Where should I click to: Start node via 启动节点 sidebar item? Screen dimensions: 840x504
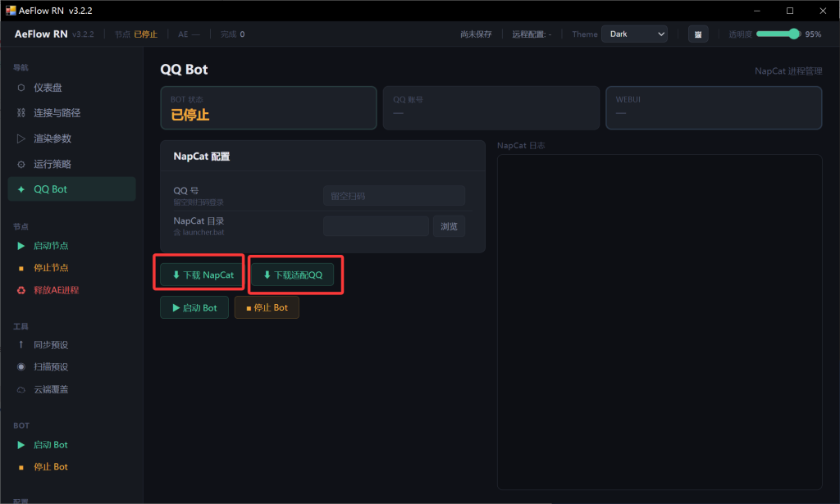click(51, 246)
